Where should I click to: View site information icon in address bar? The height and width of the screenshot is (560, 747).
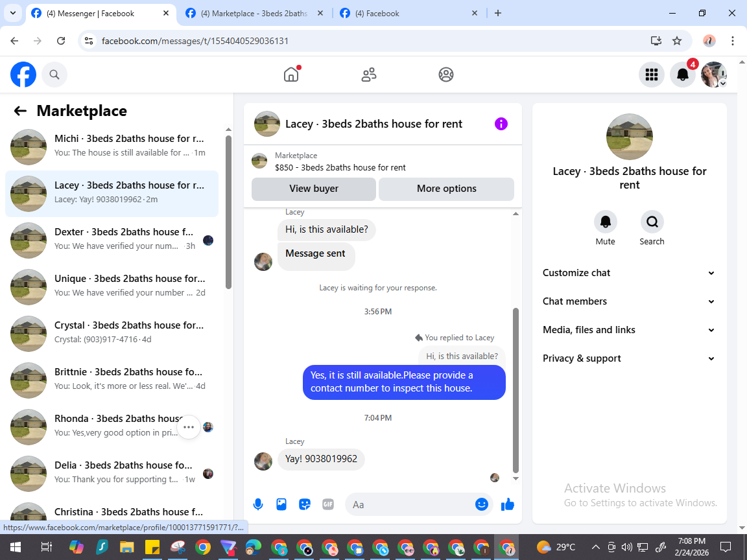tap(89, 41)
